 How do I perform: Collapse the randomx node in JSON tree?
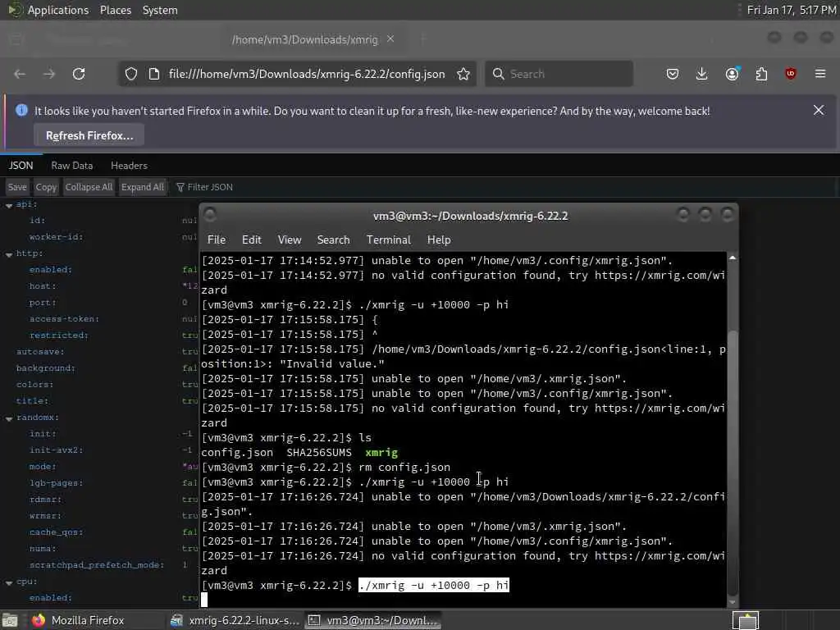9,419
